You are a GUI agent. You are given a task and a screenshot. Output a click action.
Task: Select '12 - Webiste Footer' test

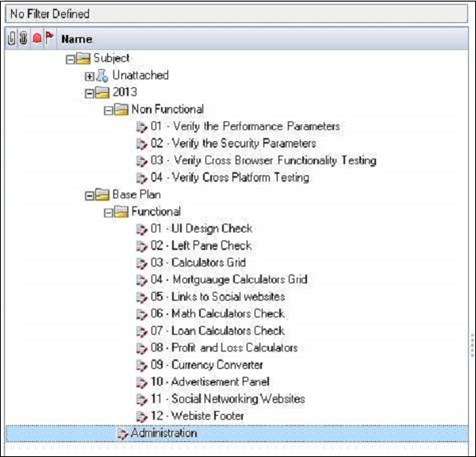click(198, 416)
